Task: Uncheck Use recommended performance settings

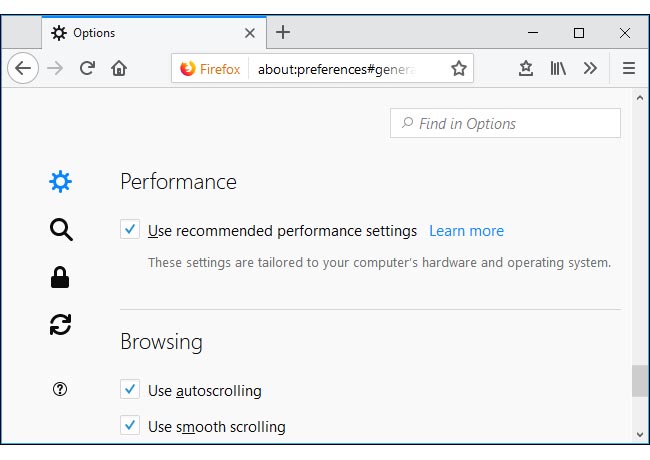Action: [x=130, y=230]
